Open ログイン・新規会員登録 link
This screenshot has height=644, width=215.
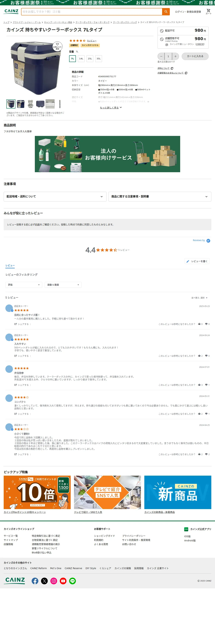pos(188,12)
